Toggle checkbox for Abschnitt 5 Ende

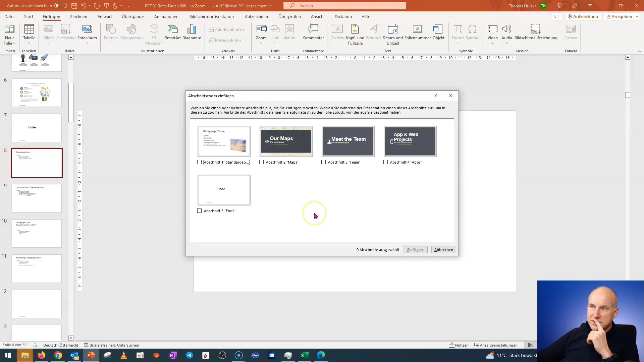[200, 210]
